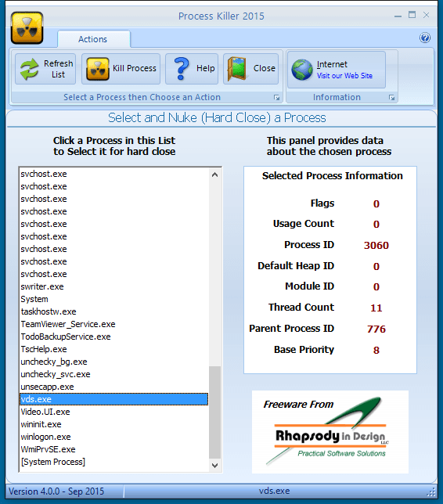
Task: Select TodoBackupService.exe process
Action: tap(113, 337)
